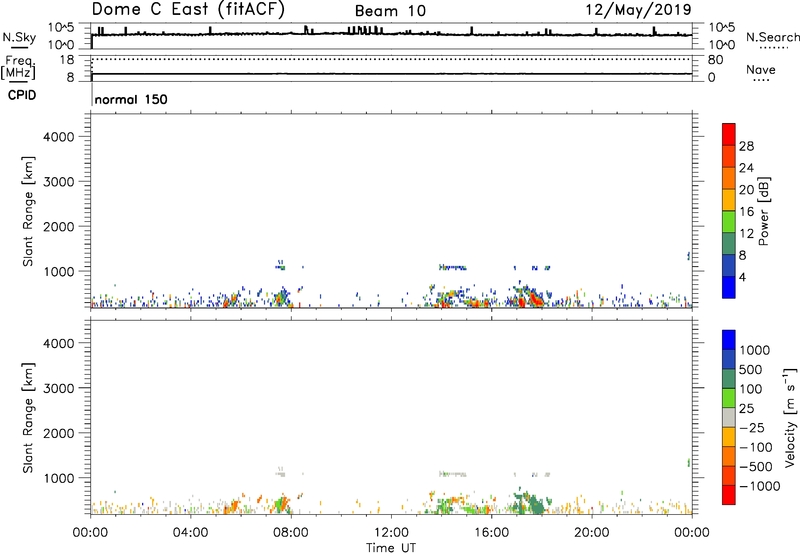Click the strong red echo near 17:00 in Power panel

tap(522, 301)
